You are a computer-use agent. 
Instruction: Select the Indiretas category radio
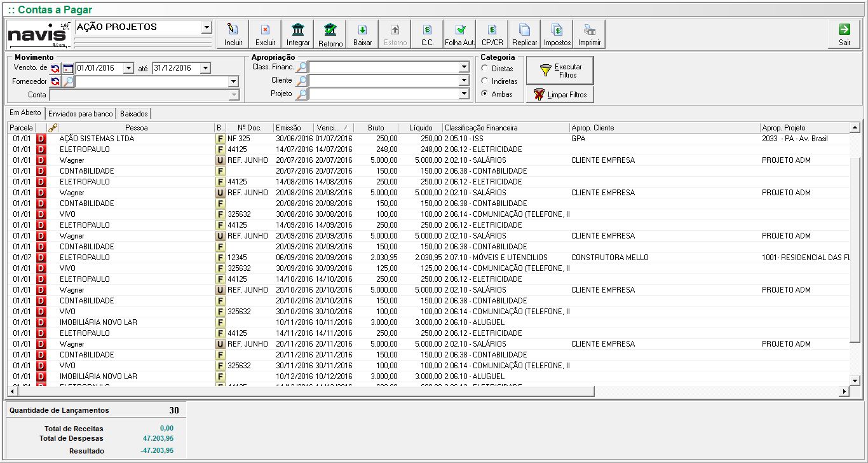(x=485, y=81)
